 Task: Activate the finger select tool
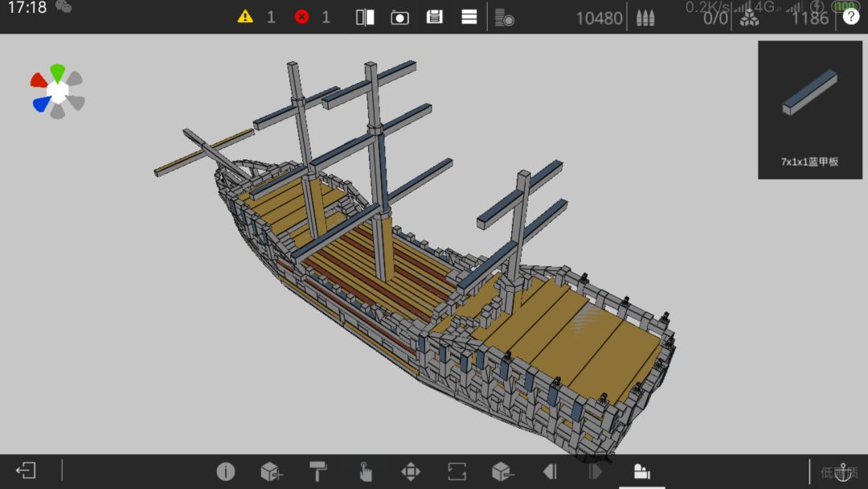point(365,471)
